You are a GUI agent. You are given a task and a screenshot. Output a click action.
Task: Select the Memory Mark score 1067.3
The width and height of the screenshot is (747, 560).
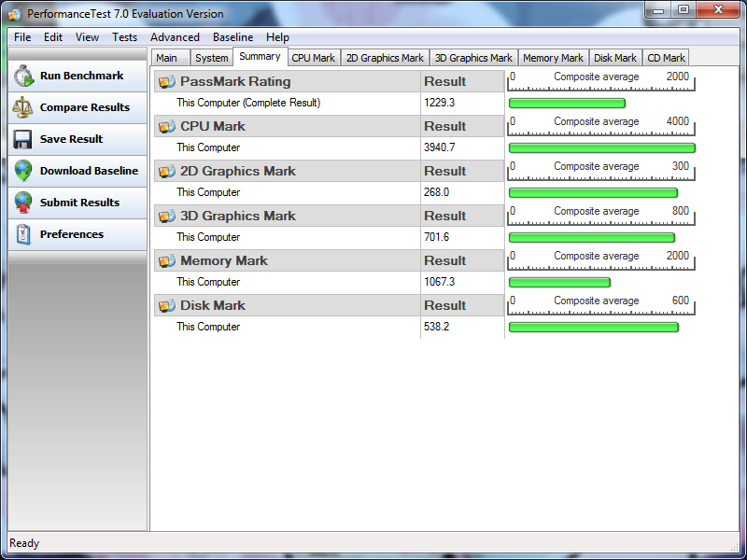[x=439, y=282]
